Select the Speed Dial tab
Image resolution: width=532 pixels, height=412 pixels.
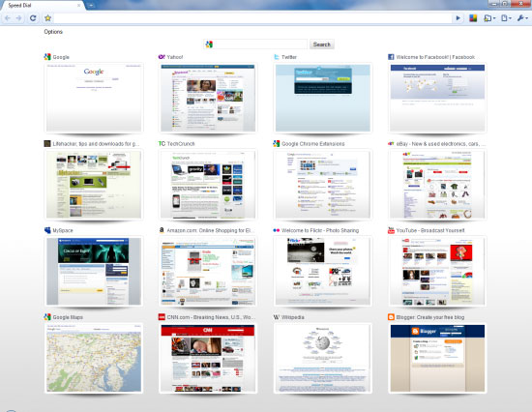point(43,6)
